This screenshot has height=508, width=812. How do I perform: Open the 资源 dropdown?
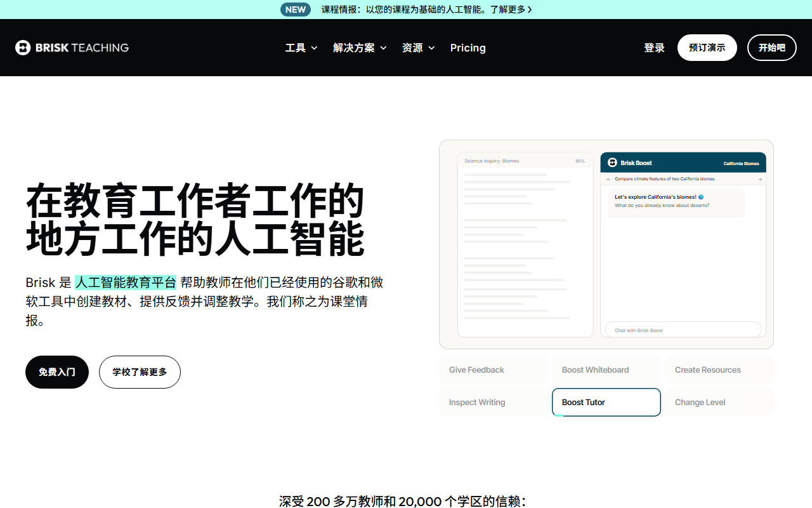pos(418,48)
